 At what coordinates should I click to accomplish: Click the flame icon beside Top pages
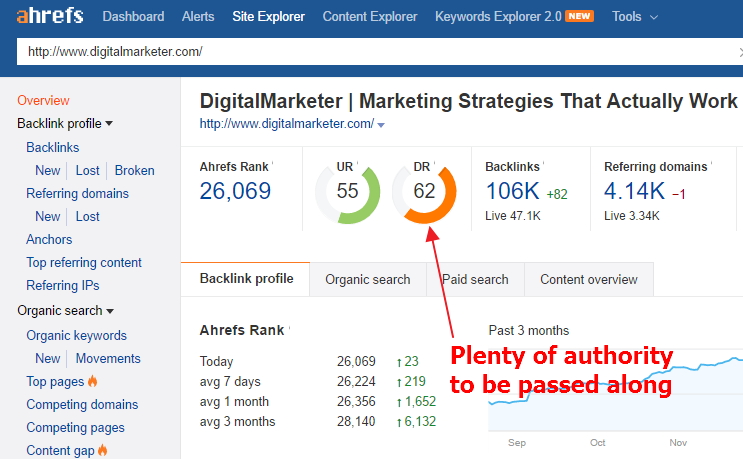point(92,381)
